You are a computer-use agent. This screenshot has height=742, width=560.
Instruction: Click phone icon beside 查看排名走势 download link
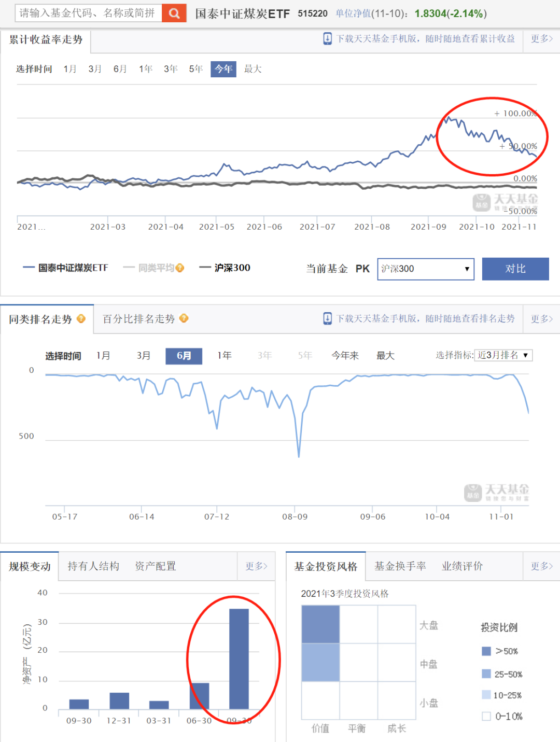click(x=328, y=318)
